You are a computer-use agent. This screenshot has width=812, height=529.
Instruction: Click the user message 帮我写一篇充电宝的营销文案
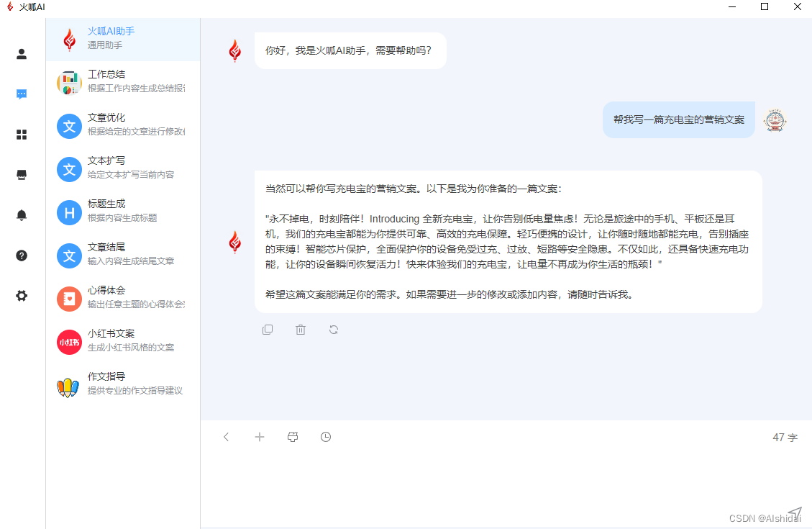678,119
